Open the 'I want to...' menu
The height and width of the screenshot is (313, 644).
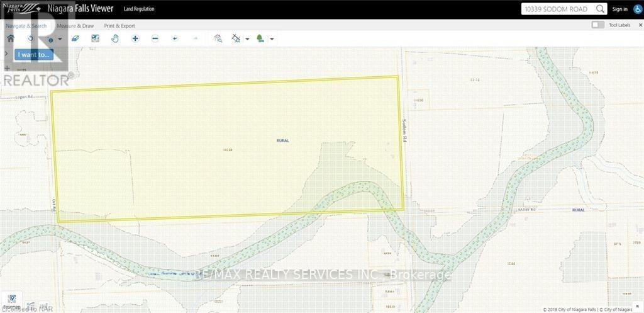(x=34, y=55)
